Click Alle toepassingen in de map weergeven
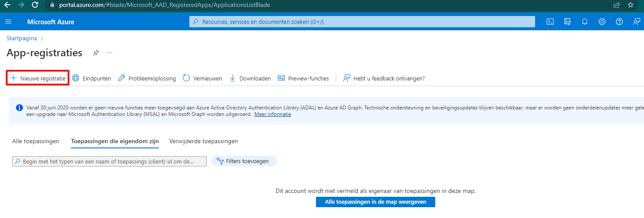This screenshot has height=218, width=644. pos(376,202)
